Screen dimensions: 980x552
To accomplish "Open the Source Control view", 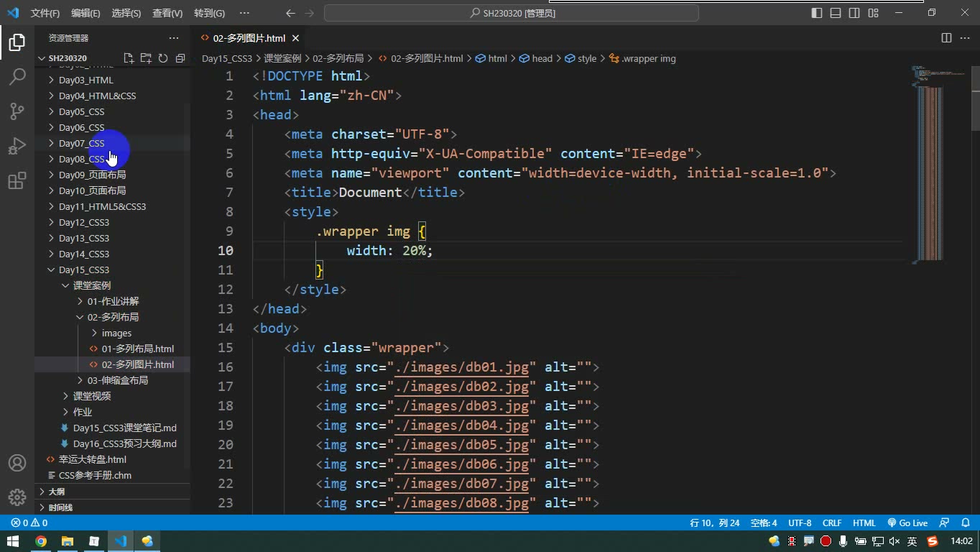I will [x=17, y=111].
